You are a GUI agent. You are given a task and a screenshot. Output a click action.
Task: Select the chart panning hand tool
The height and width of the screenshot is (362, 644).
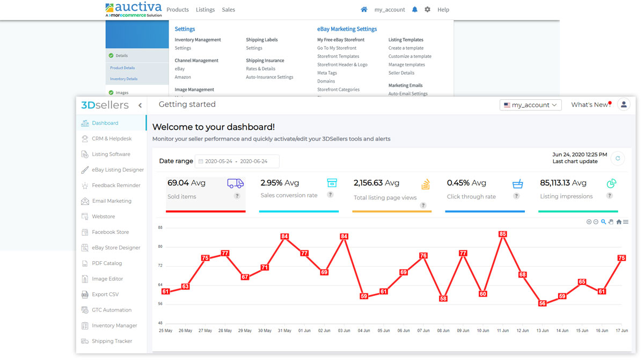click(611, 221)
